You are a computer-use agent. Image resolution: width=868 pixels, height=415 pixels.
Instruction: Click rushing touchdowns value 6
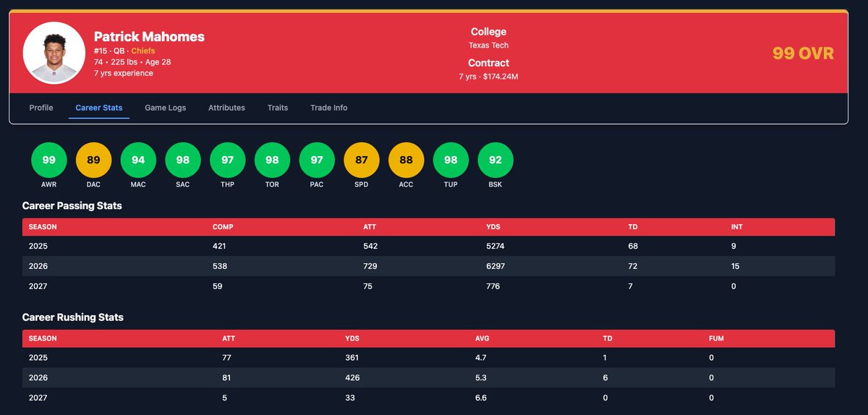coord(605,377)
